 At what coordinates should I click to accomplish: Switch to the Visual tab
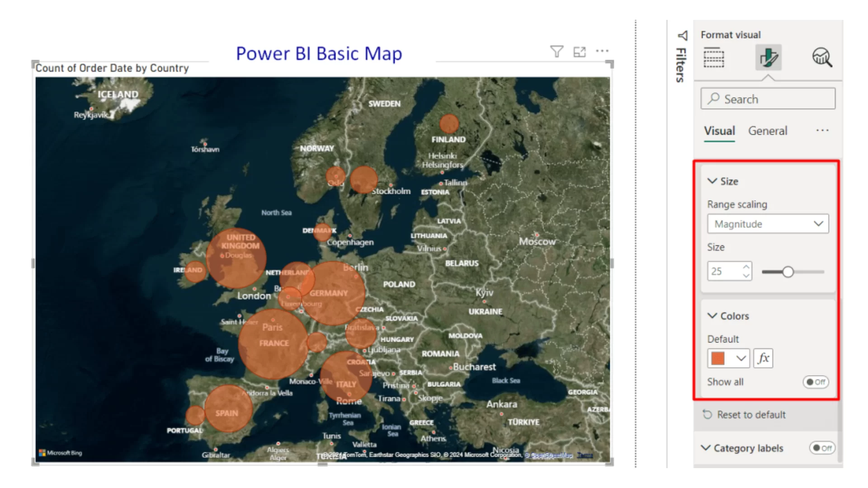tap(719, 131)
